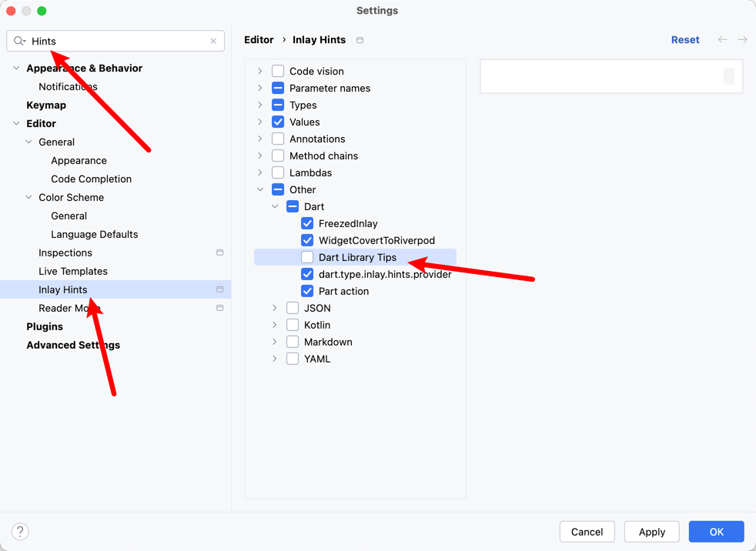
Task: Go back with the left arrow
Action: point(722,39)
